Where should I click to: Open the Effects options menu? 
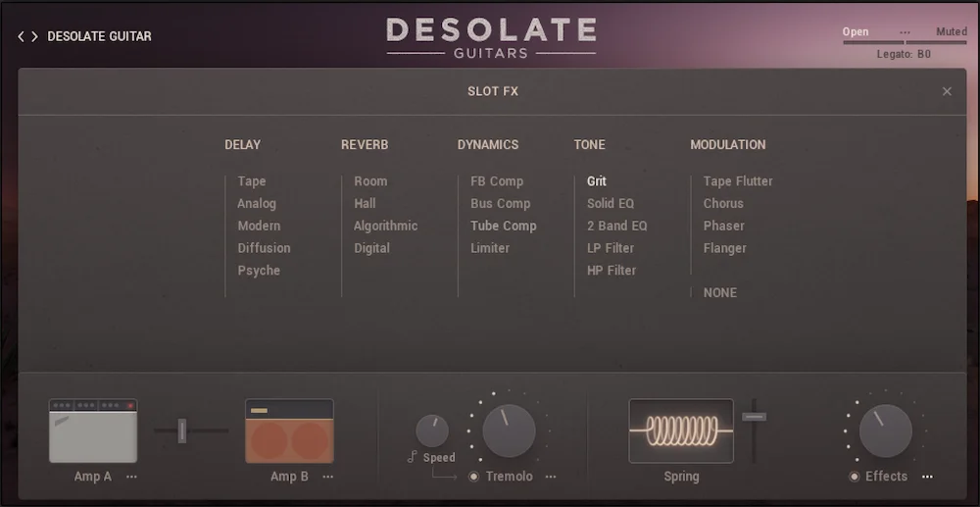tap(927, 477)
